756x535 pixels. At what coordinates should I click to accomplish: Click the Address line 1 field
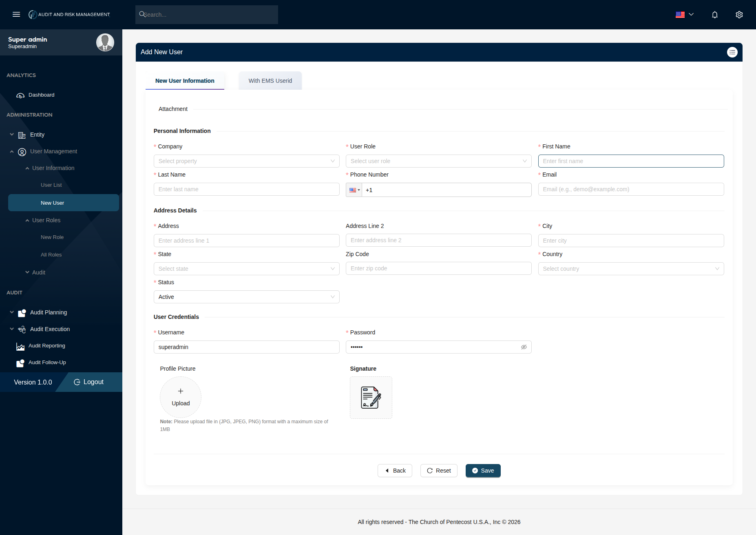pos(247,241)
